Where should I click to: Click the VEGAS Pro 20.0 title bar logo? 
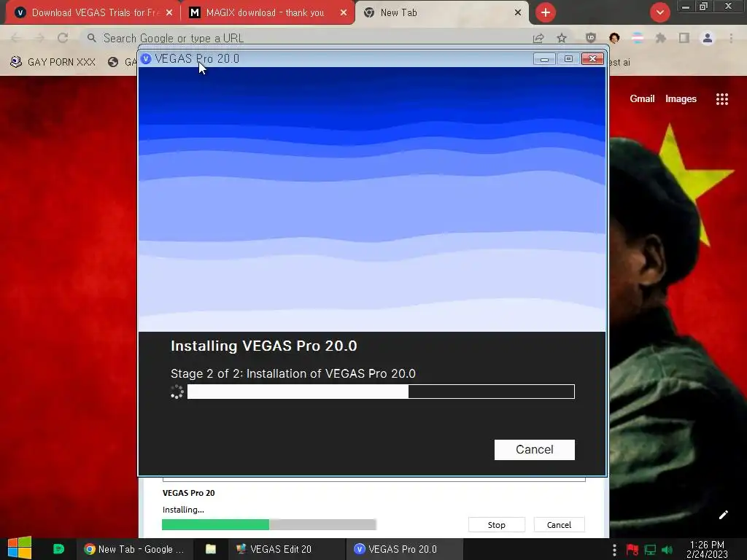146,58
